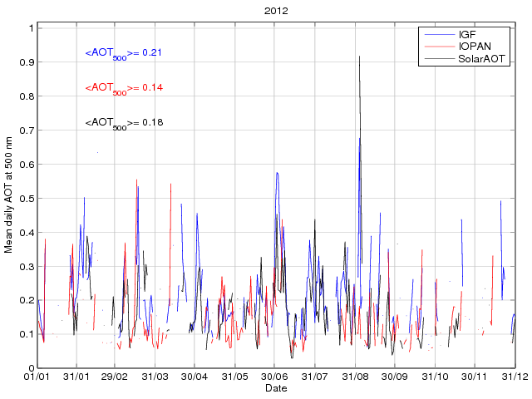
Task: Click the y-axis tick label 0
Action: [32, 368]
